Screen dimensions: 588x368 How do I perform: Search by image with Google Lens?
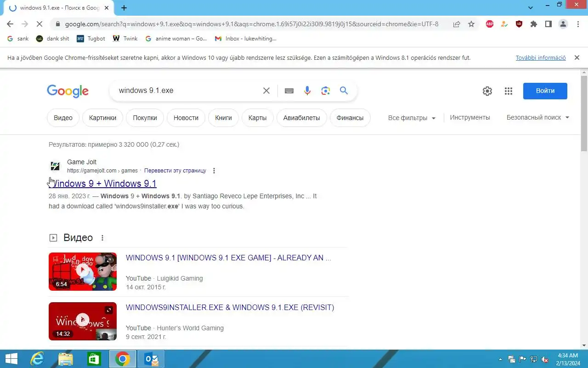click(326, 91)
